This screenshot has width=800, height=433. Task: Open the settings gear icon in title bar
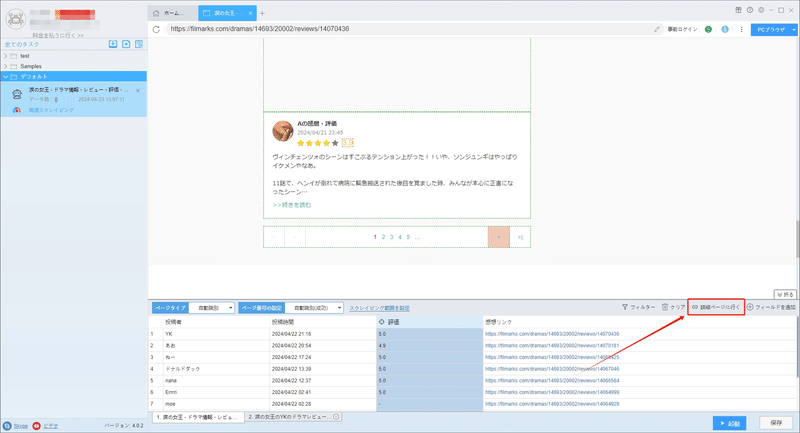[x=761, y=10]
